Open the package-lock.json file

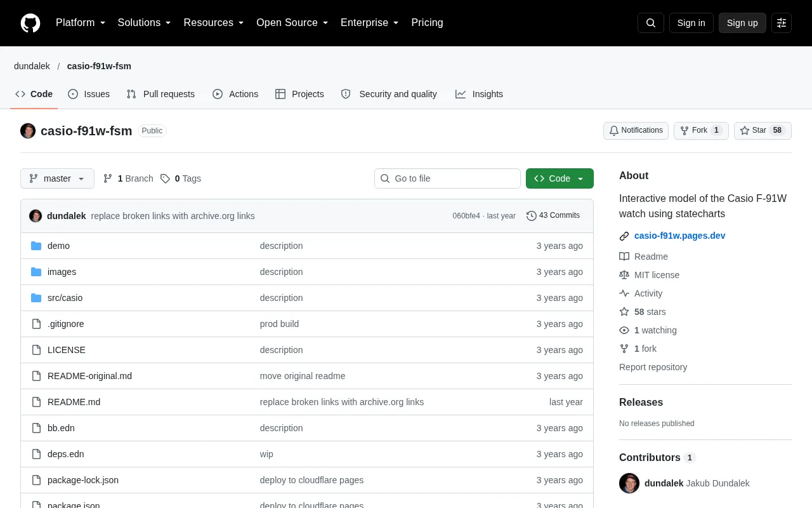[83, 480]
